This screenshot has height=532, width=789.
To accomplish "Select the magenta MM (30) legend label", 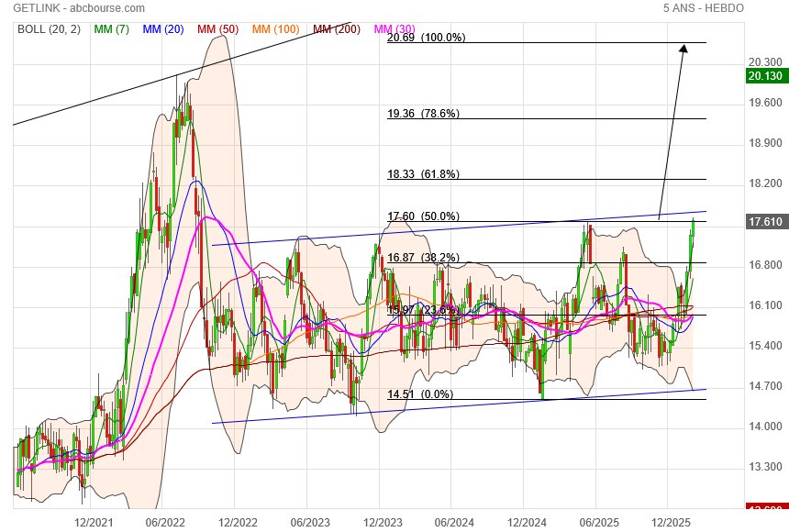I will point(395,29).
